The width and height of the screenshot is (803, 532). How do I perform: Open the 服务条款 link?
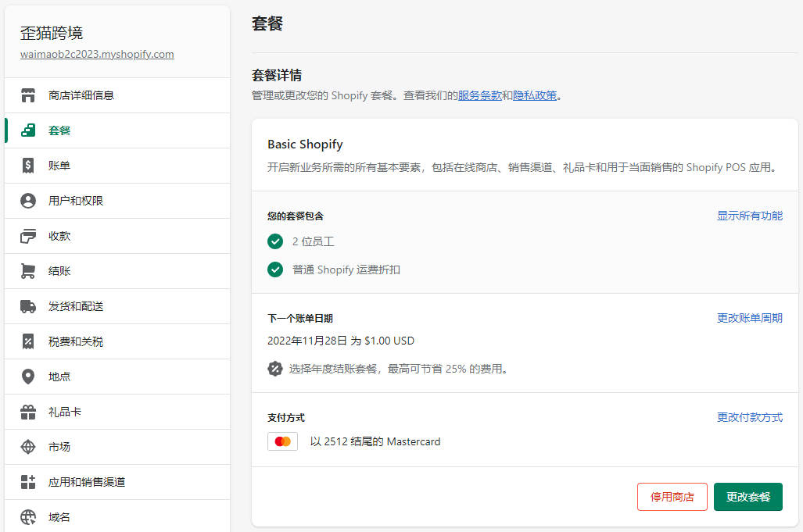coord(480,95)
